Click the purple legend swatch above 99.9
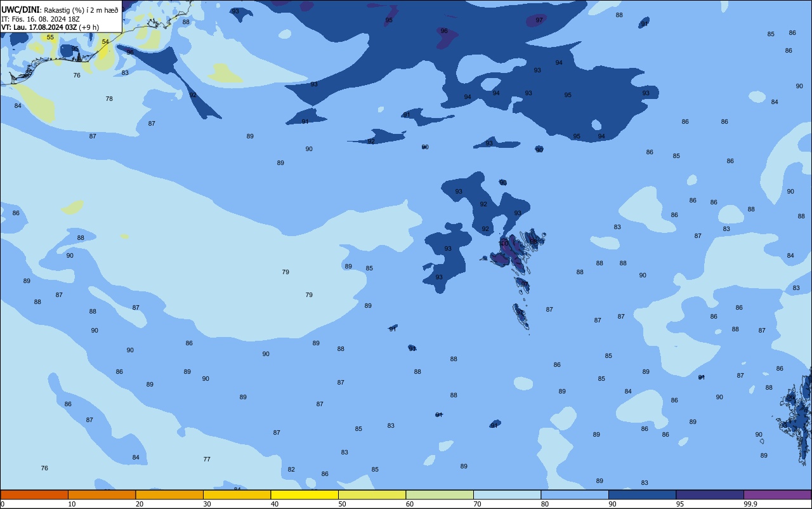Viewport: 812px width, 509px height. [x=777, y=494]
